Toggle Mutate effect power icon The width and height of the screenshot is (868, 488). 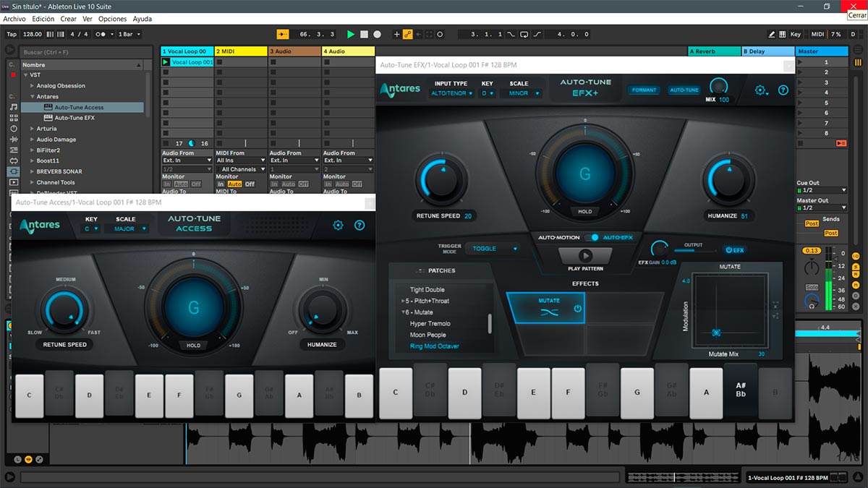coord(577,309)
